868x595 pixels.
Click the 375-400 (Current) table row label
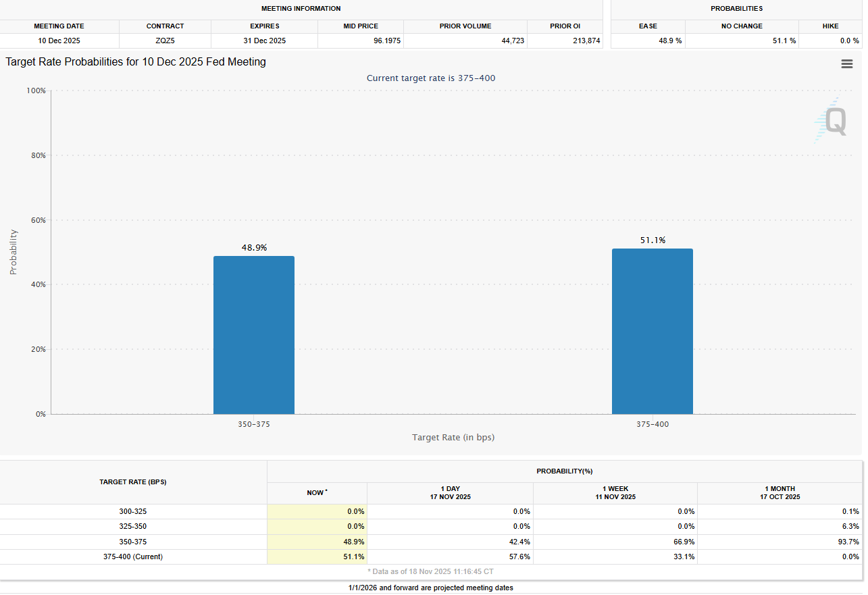[133, 557]
